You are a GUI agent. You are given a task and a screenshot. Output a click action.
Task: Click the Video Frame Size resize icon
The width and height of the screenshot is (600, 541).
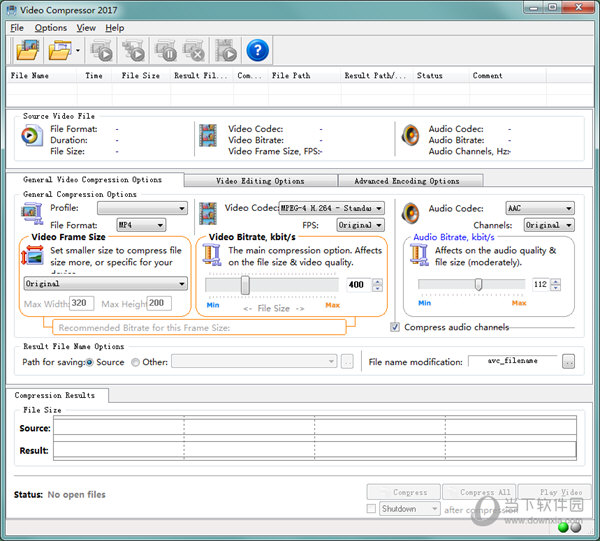pos(32,255)
